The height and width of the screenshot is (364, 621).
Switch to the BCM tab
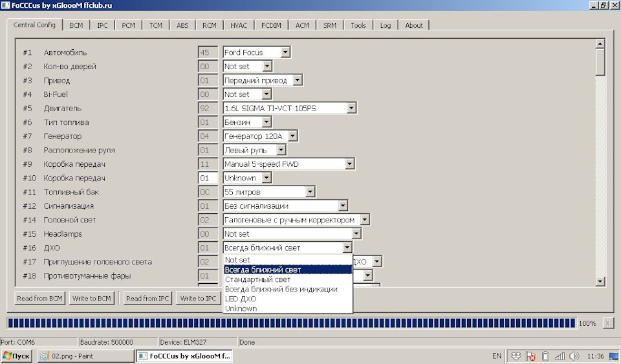coord(76,25)
